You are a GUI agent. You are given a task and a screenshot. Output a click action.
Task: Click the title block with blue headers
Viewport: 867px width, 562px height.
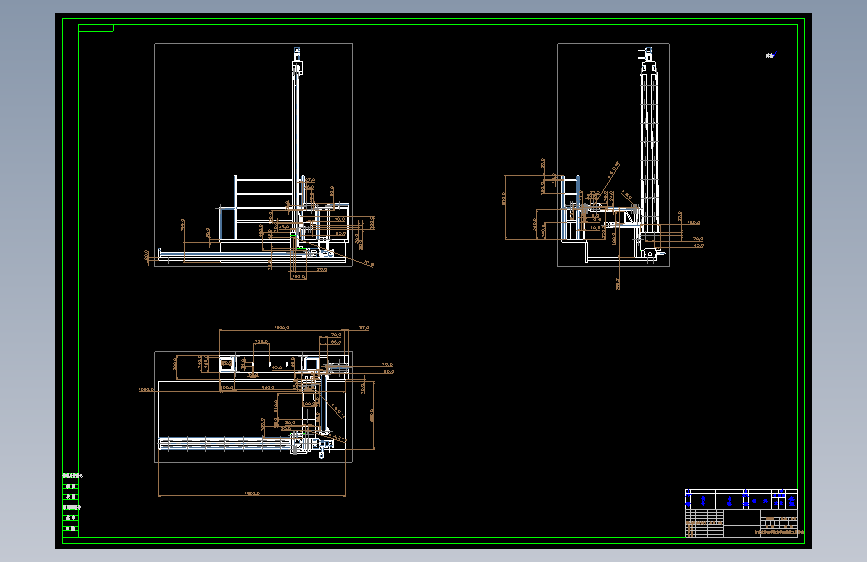741,513
